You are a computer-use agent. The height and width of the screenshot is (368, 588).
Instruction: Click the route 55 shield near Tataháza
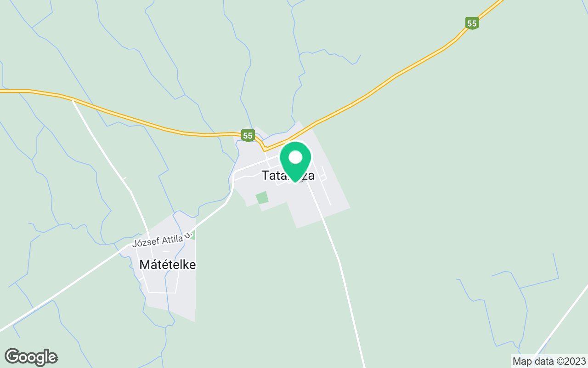tap(248, 135)
